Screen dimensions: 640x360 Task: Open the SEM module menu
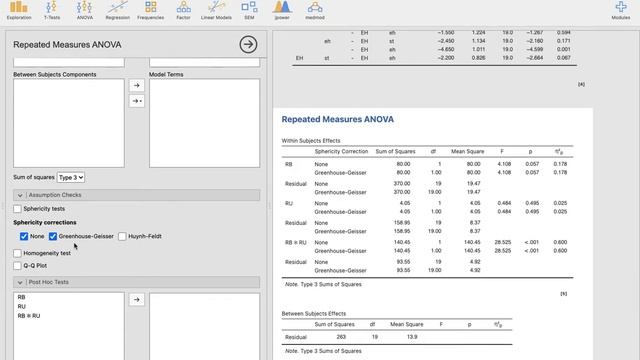pos(249,10)
